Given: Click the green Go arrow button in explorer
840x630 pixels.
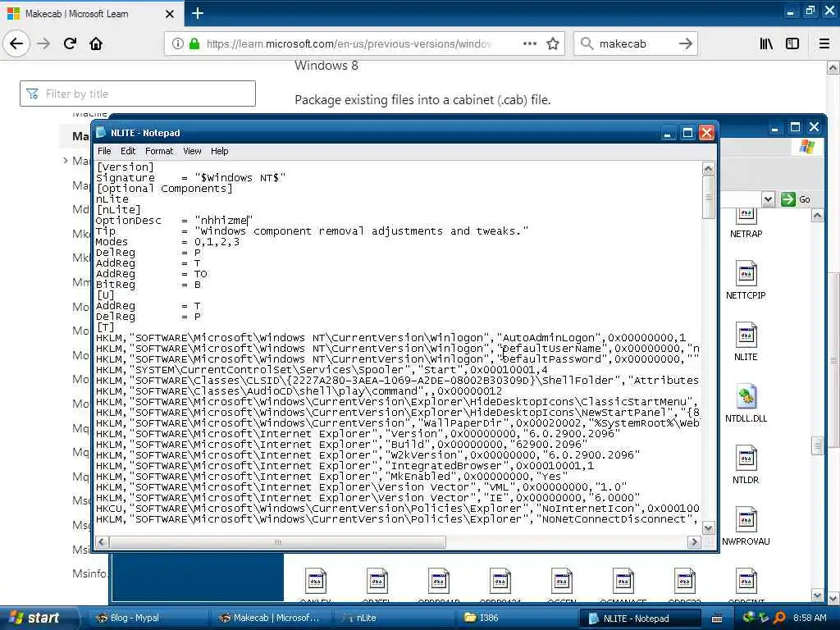Looking at the screenshot, I should click(x=788, y=199).
